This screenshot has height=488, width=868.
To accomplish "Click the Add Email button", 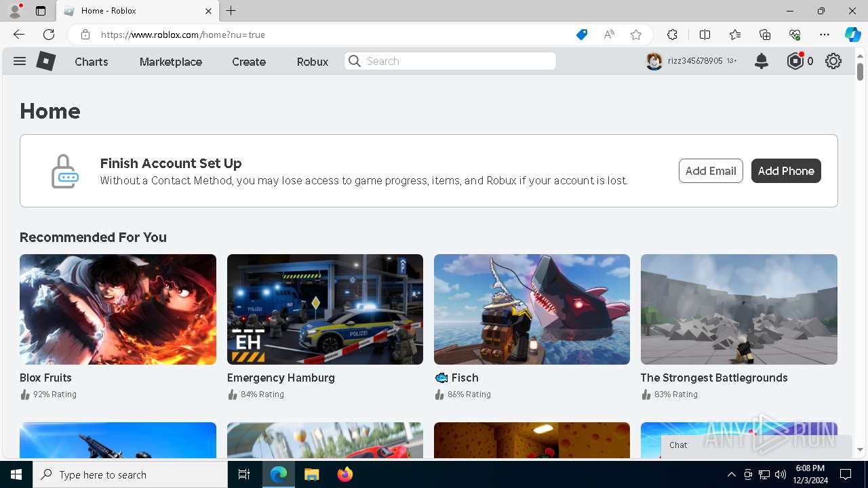I will [711, 171].
